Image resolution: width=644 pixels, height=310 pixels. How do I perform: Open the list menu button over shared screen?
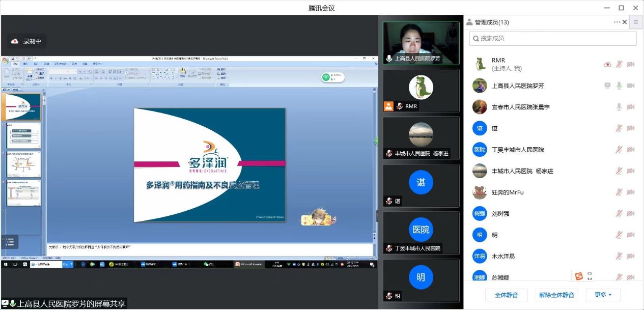tap(10, 242)
